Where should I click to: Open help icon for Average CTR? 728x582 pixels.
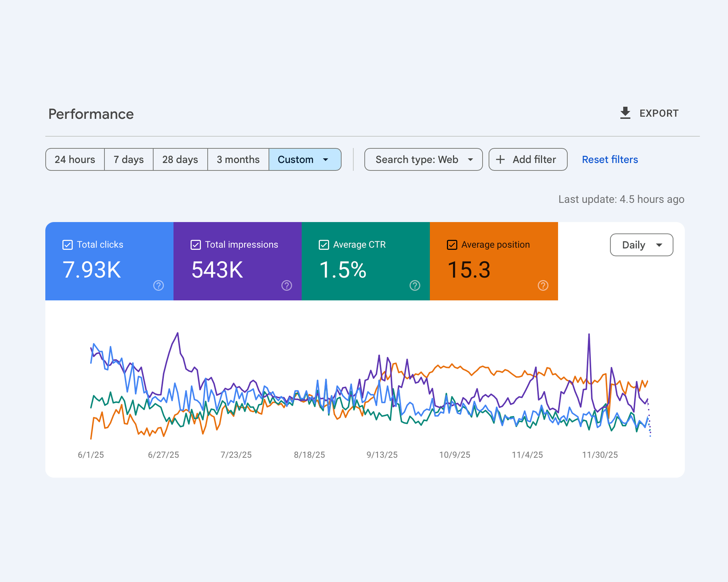[x=415, y=286]
